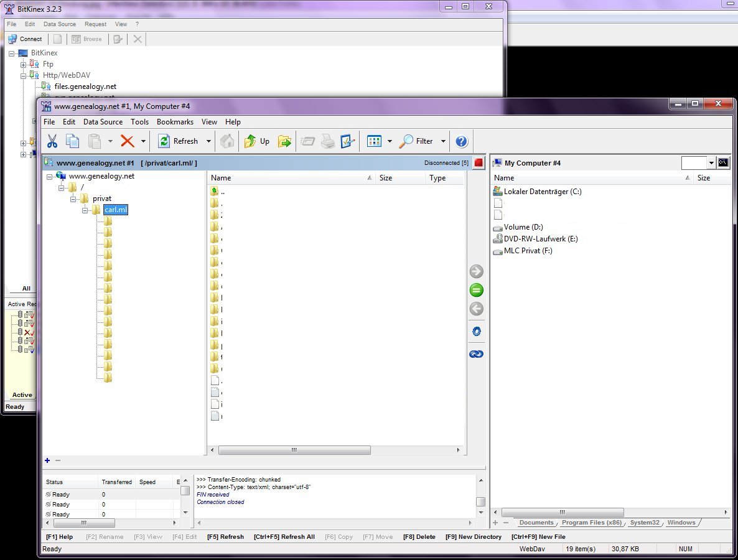Click the blue gear circle icon
This screenshot has height=560, width=738.
tap(476, 331)
